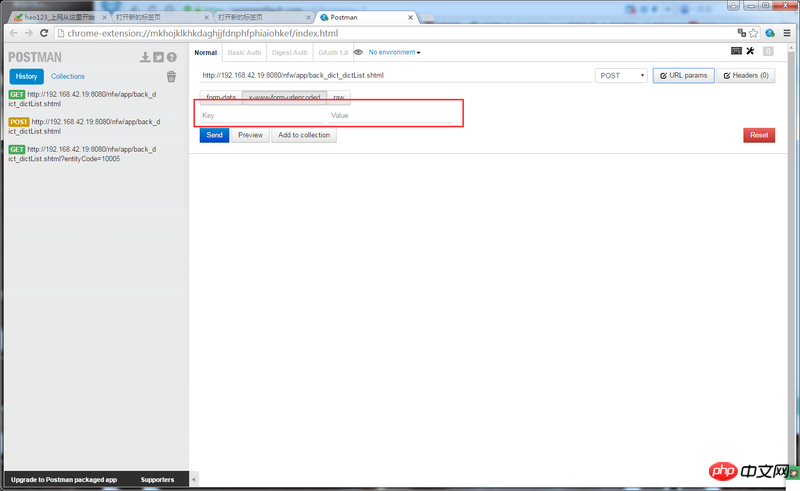Open keyboard shortcuts icon
The height and width of the screenshot is (491, 800).
(x=736, y=51)
